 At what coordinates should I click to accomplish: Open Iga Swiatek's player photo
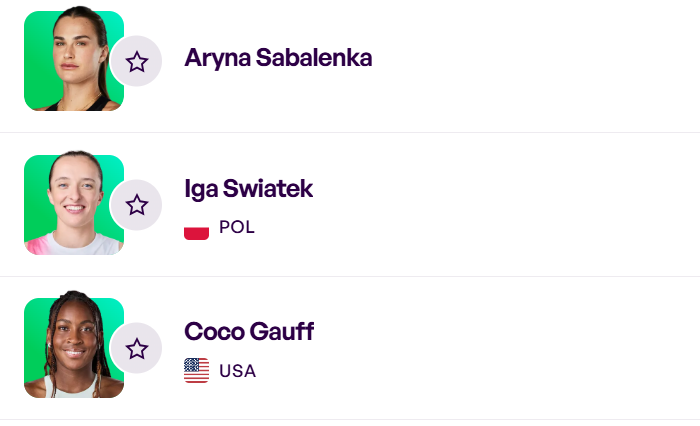tap(70, 202)
